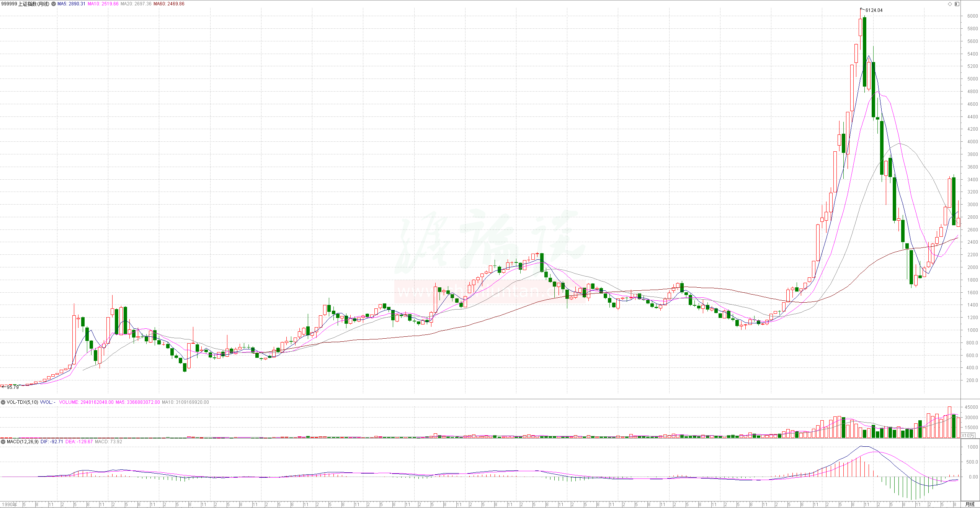
Task: Click the volume MA10: 3109169920.00 value
Action: point(185,402)
